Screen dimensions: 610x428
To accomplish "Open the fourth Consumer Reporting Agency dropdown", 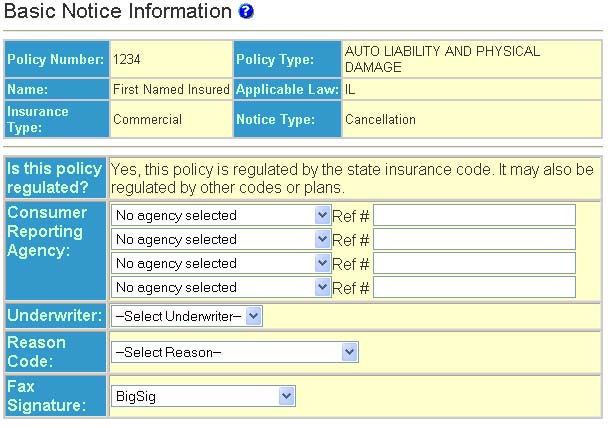I will coord(221,287).
